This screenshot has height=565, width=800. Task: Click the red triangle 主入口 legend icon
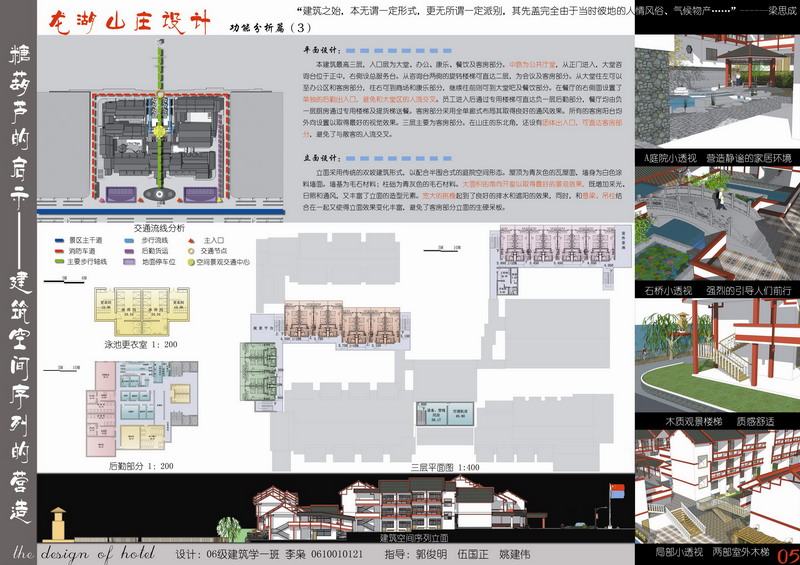point(192,240)
